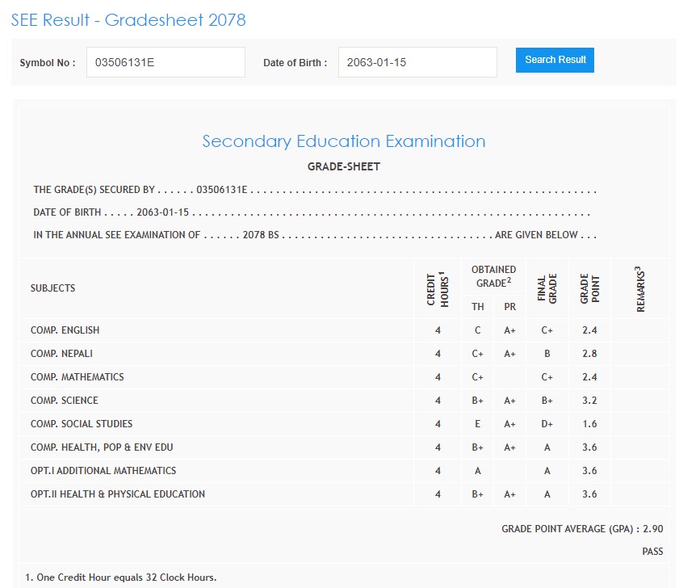Image resolution: width=700 pixels, height=588 pixels.
Task: Click the OPT.II HEALTH & PHYSICAL EDUCATION subject
Action: [x=118, y=494]
